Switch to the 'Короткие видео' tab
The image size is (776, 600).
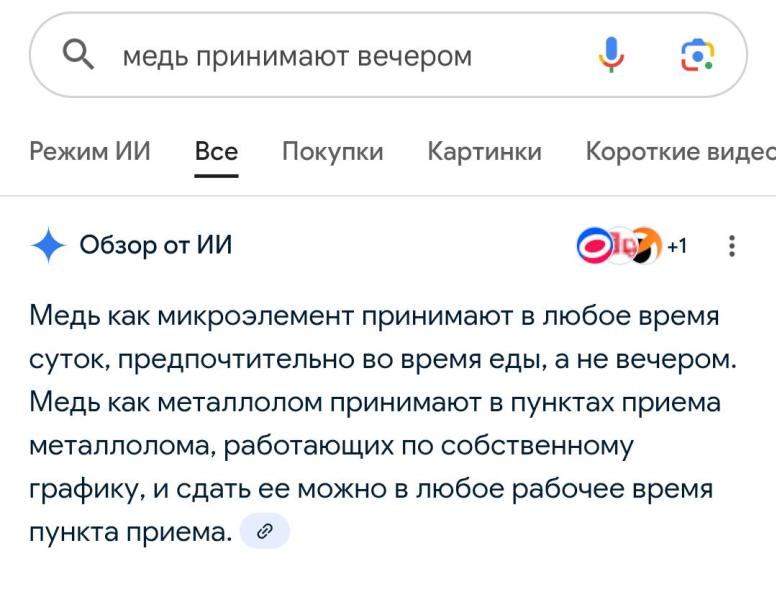[680, 151]
